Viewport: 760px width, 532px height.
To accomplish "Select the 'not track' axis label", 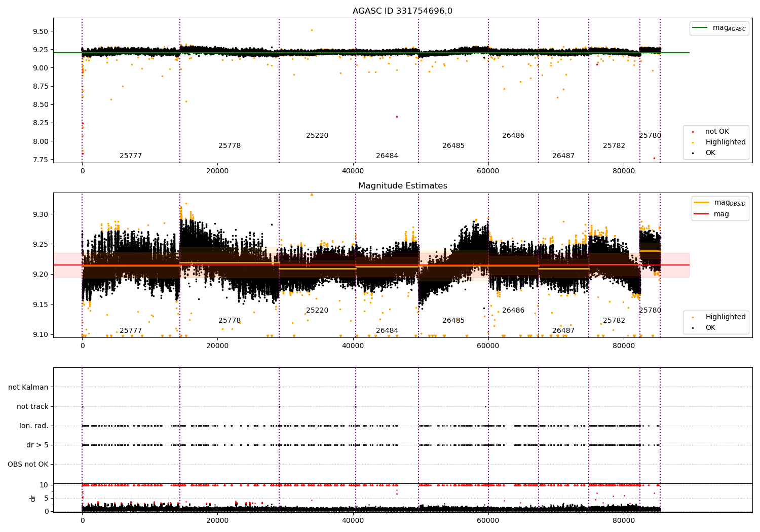I will [32, 406].
